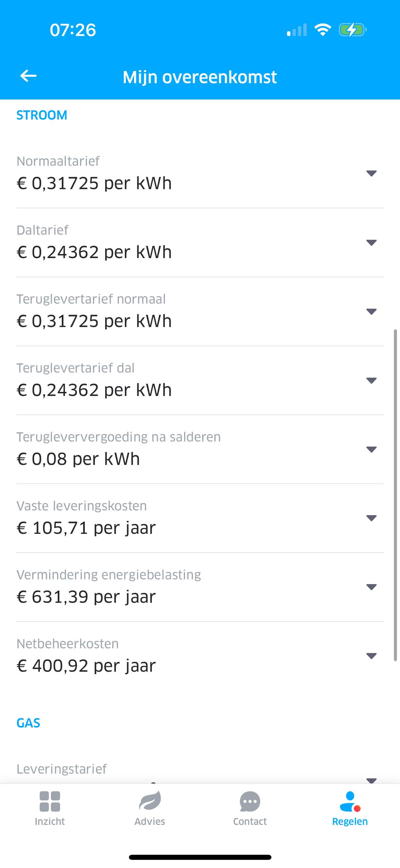Open the Inzicht grid icon

50,801
